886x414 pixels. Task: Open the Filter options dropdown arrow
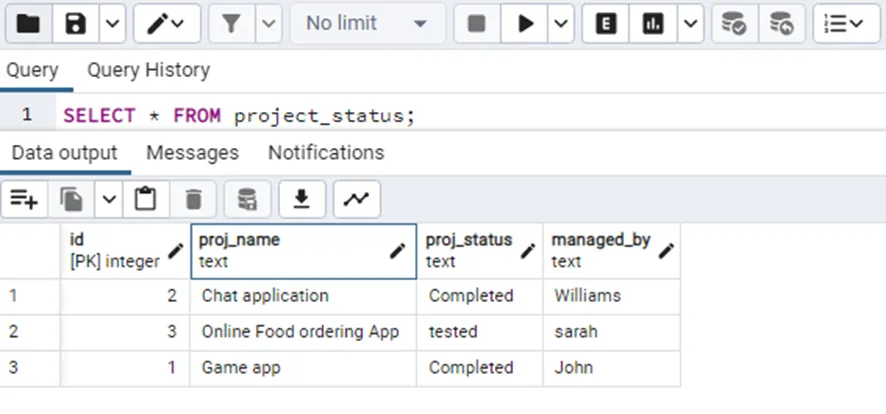269,24
